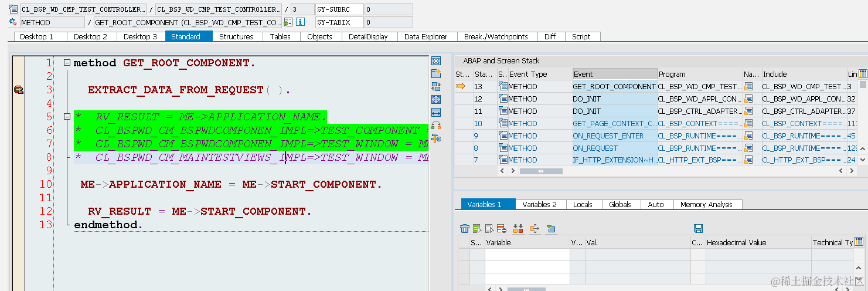Open the DetailDisplay tab
868x291 pixels.
368,36
